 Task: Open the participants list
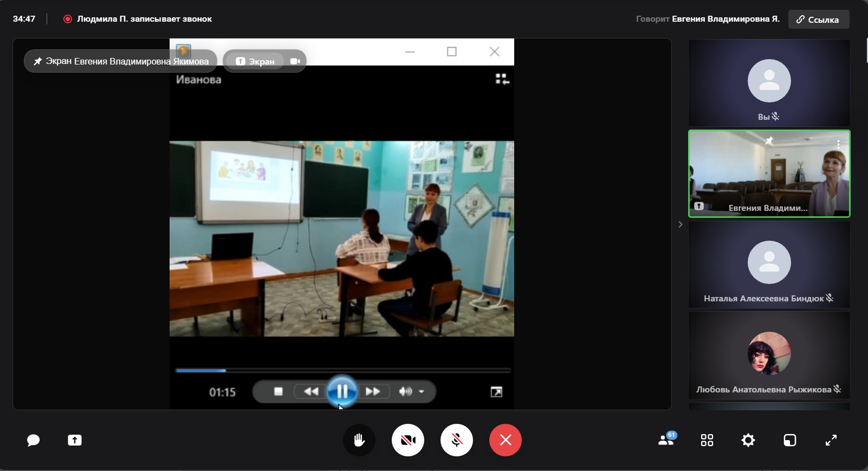click(666, 440)
